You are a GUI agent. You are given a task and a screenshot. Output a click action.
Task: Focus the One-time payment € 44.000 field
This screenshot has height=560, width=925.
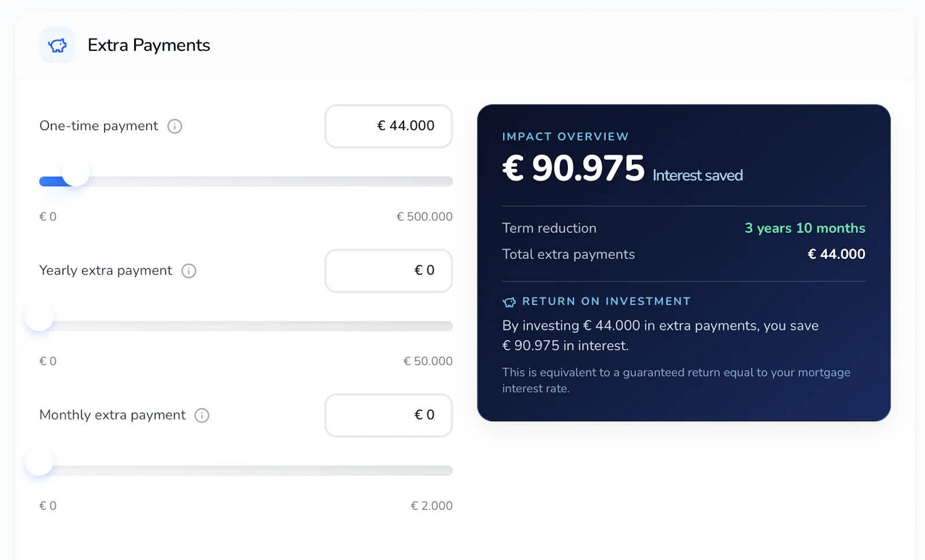pos(388,126)
